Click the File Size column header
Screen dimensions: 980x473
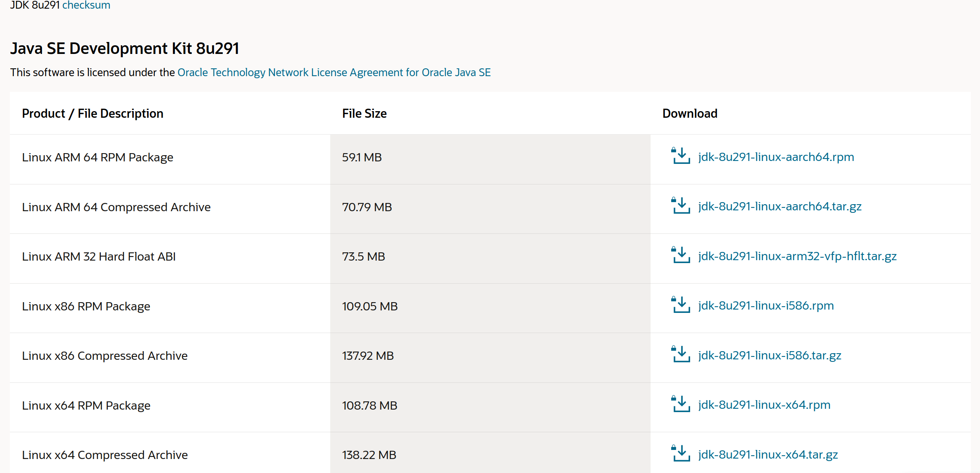[364, 114]
